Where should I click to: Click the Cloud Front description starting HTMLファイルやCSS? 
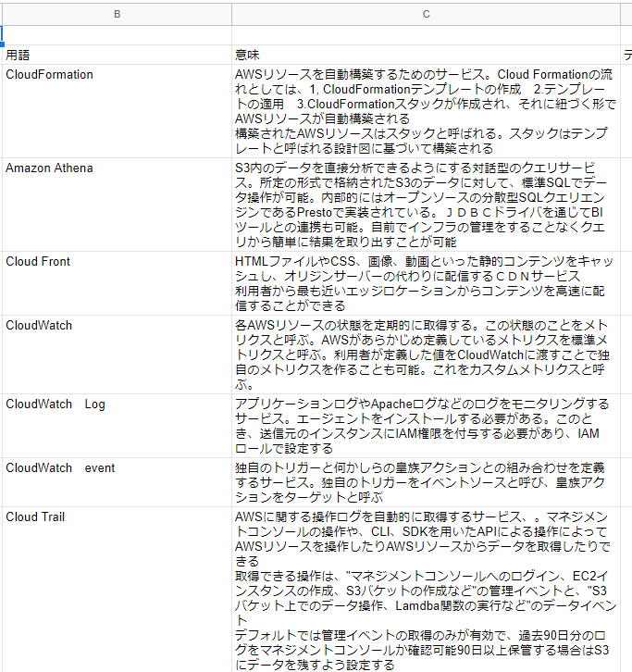(x=426, y=283)
